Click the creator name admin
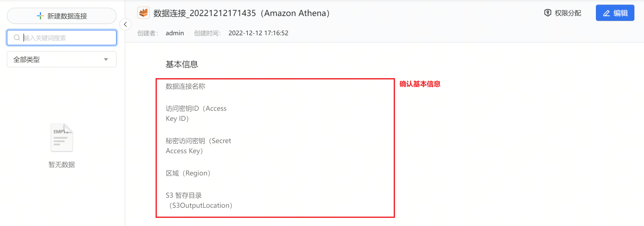This screenshot has width=644, height=226. point(175,33)
